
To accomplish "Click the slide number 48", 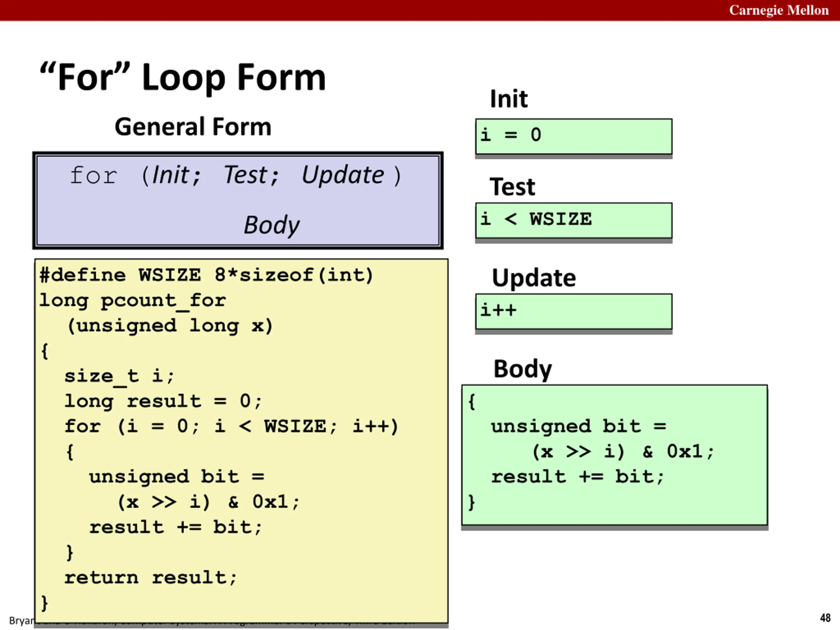I will coord(825,618).
